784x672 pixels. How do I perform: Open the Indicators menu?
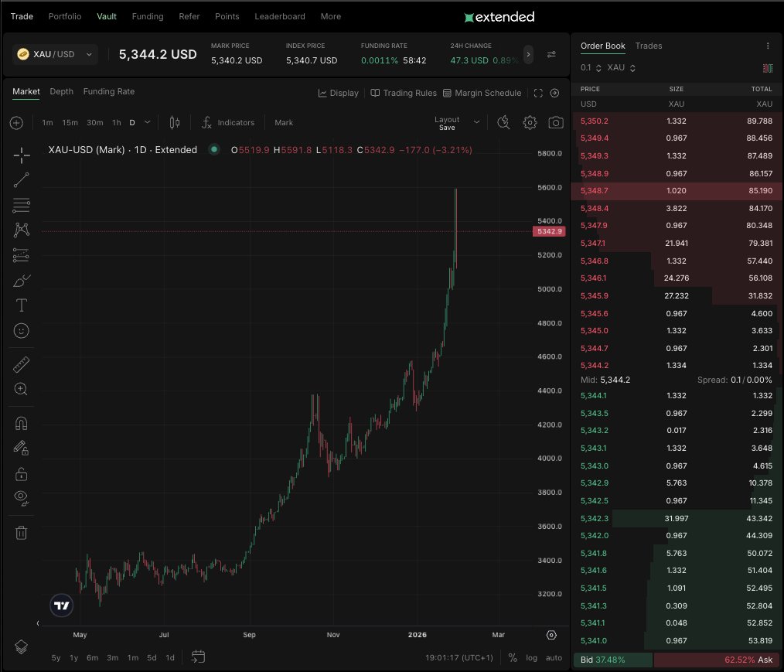pyautogui.click(x=228, y=122)
